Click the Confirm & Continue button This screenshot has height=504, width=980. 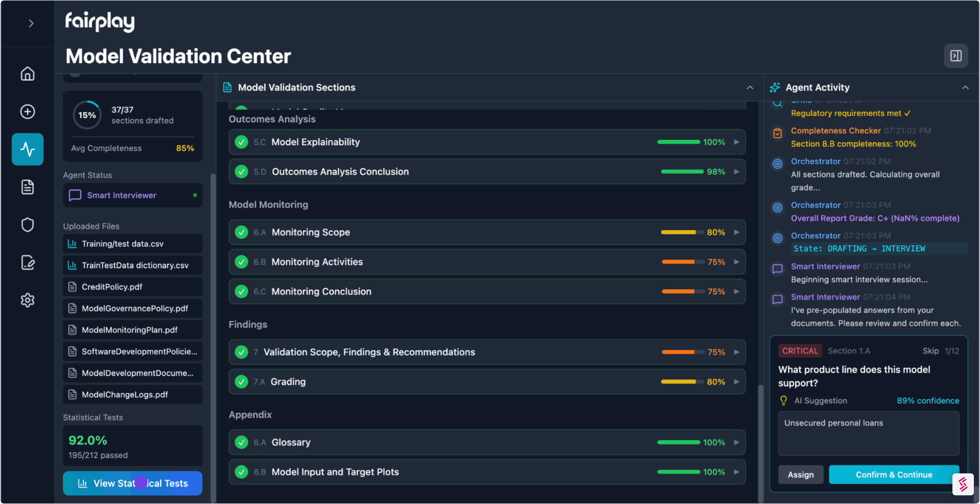893,475
